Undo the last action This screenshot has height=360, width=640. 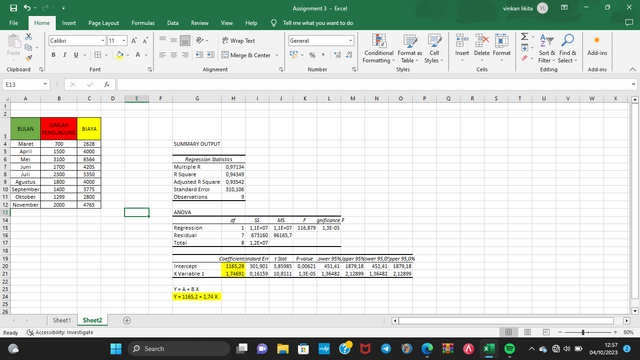click(27, 8)
